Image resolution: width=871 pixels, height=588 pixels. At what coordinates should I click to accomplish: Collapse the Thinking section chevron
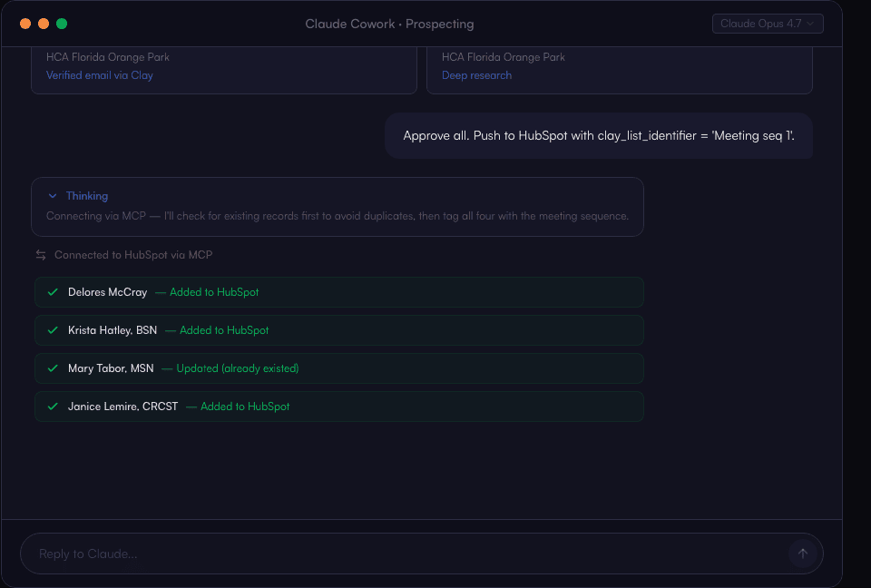pos(53,196)
